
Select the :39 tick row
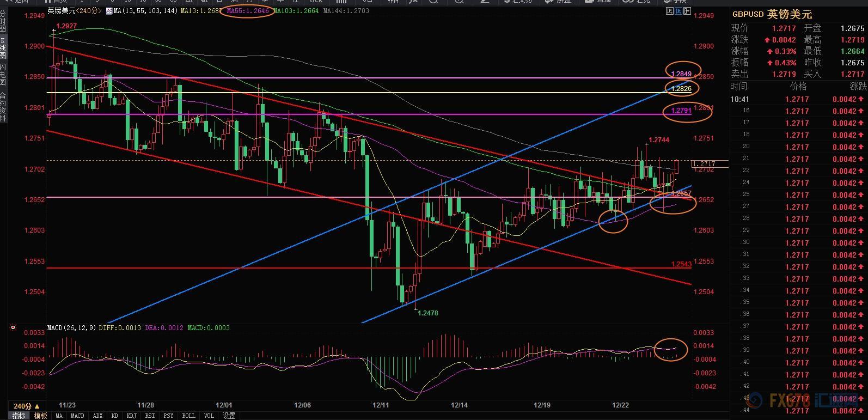pyautogui.click(x=798, y=351)
